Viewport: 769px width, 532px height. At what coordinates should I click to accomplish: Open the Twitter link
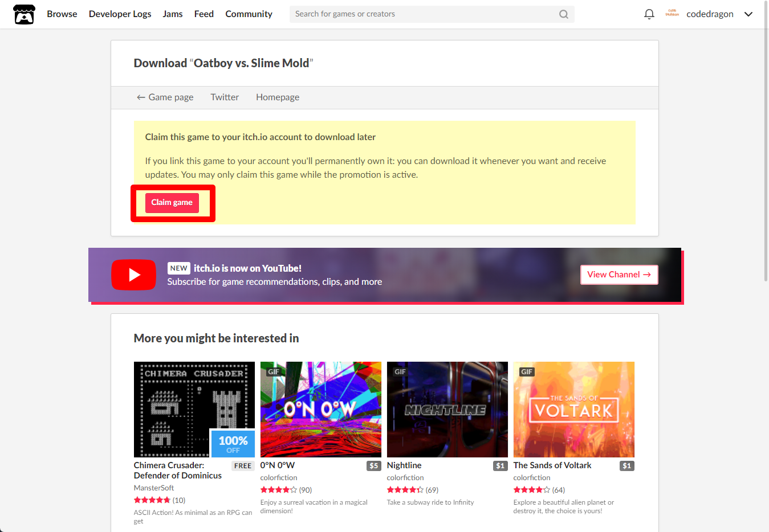[x=225, y=97]
